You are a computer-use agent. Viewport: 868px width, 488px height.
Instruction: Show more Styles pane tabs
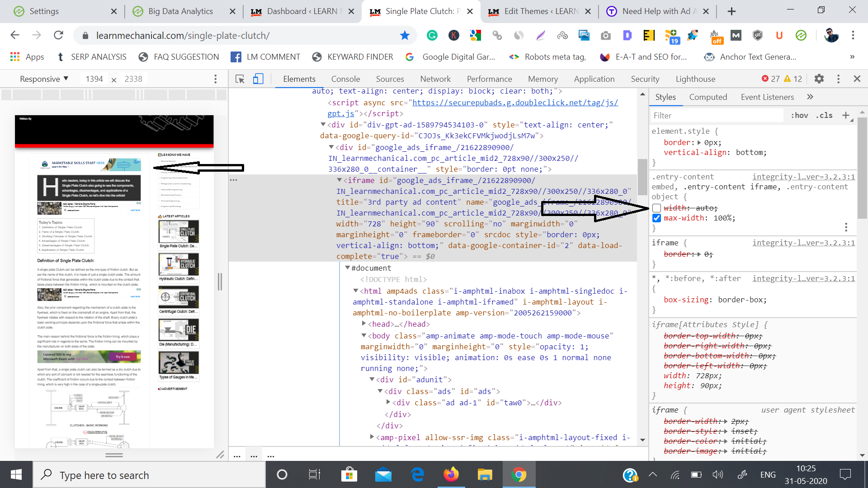pyautogui.click(x=810, y=97)
